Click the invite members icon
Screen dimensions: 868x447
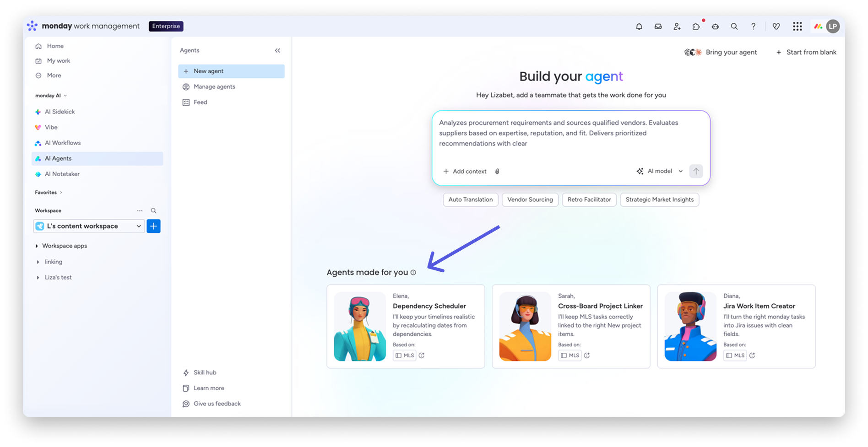point(677,27)
